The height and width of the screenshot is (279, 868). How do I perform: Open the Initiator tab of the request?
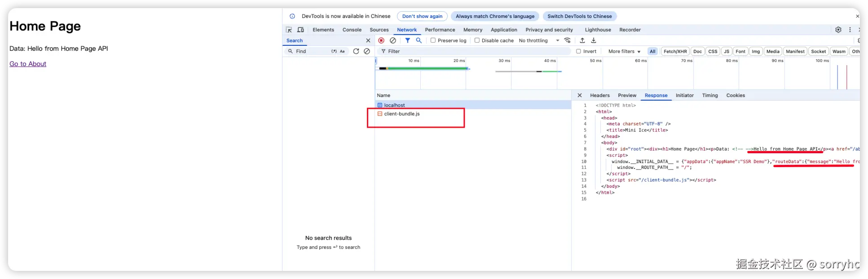pyautogui.click(x=685, y=95)
